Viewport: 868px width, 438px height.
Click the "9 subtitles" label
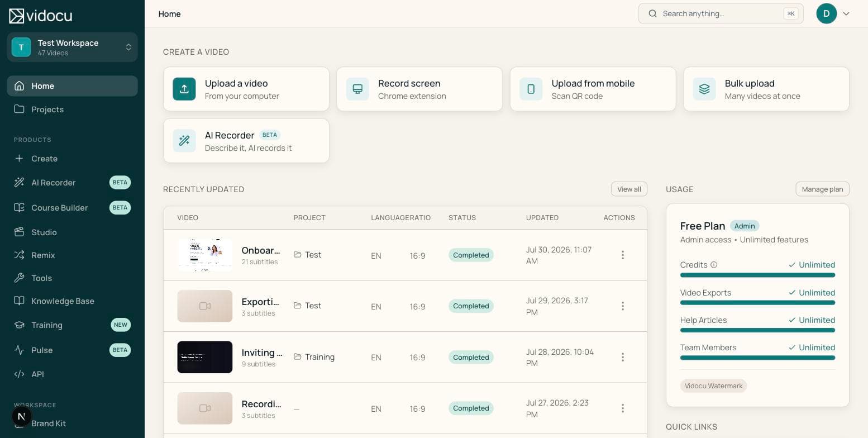tap(258, 364)
